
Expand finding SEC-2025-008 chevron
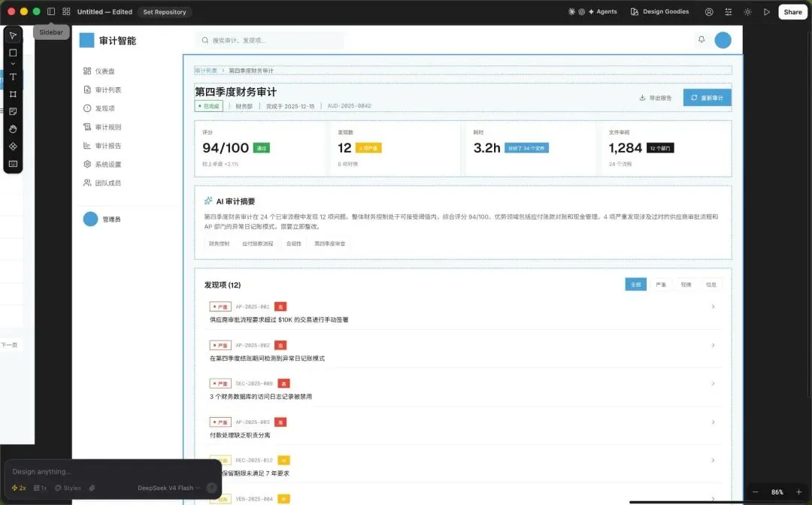pos(713,383)
